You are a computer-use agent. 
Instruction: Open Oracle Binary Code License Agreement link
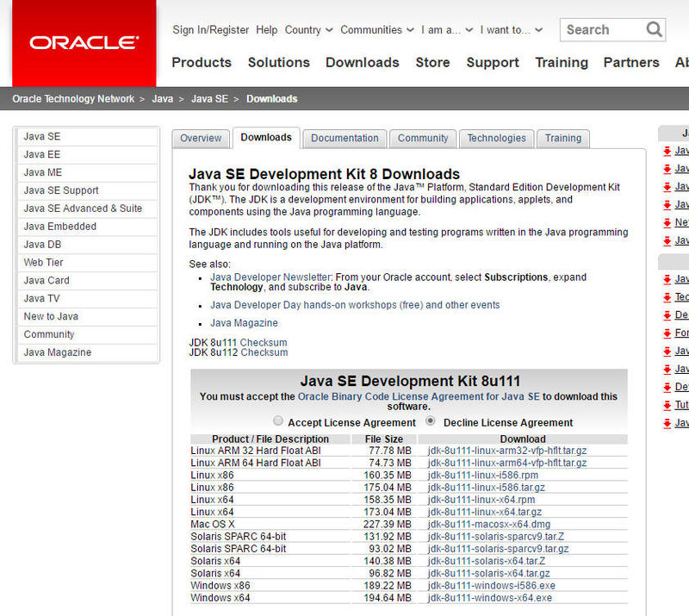point(419,396)
